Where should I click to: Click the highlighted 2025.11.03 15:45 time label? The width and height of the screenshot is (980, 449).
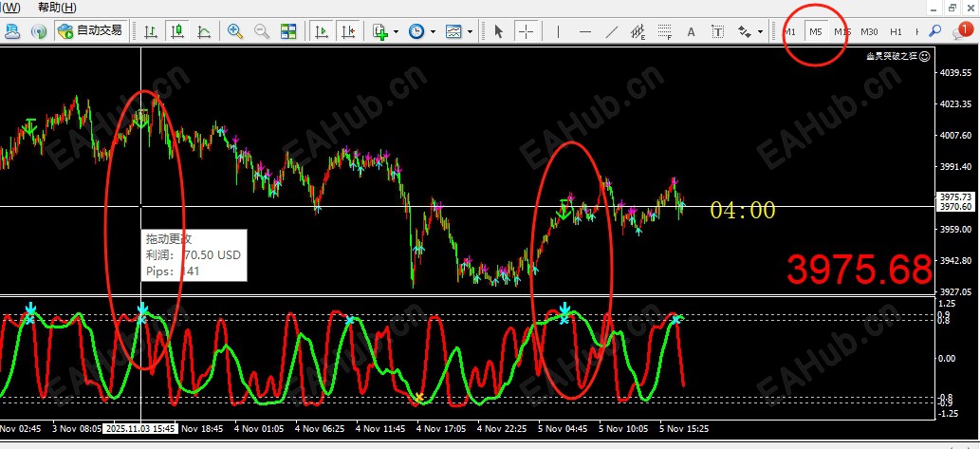point(141,428)
